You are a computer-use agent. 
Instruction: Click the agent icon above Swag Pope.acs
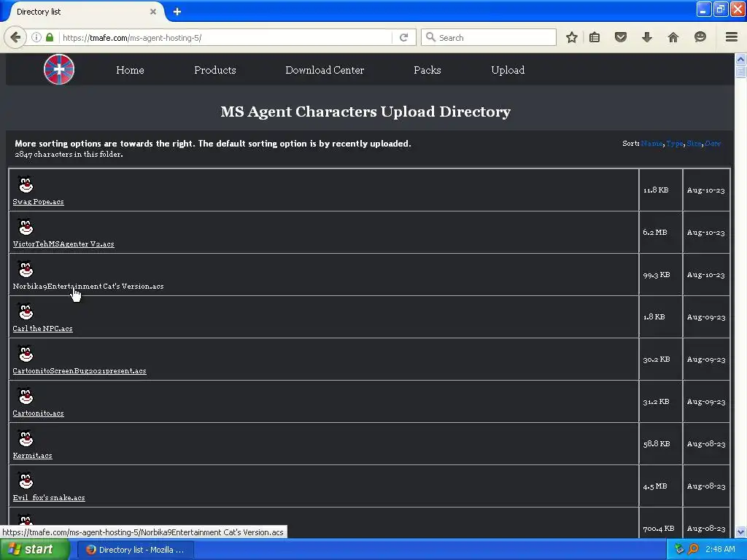coord(26,184)
